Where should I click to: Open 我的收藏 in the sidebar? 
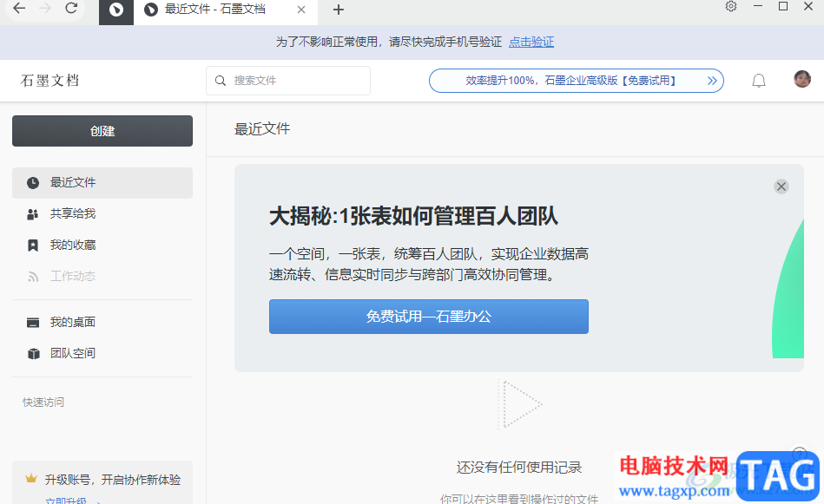(x=102, y=245)
